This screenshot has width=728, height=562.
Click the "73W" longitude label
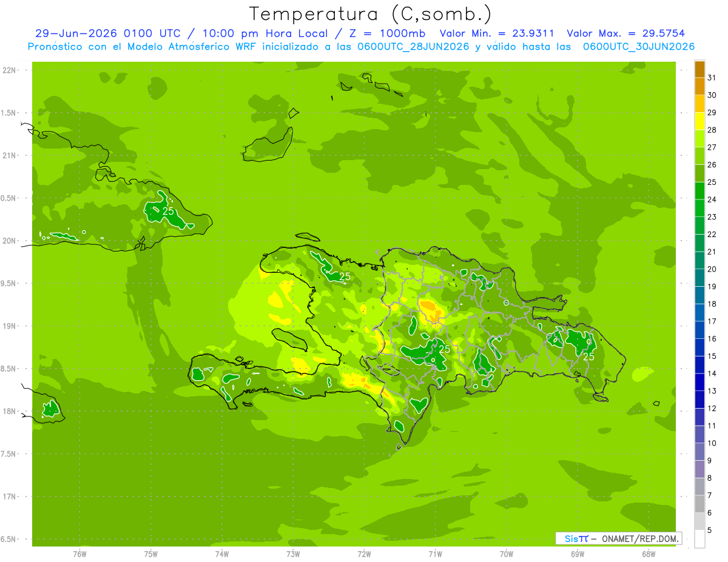click(x=293, y=554)
